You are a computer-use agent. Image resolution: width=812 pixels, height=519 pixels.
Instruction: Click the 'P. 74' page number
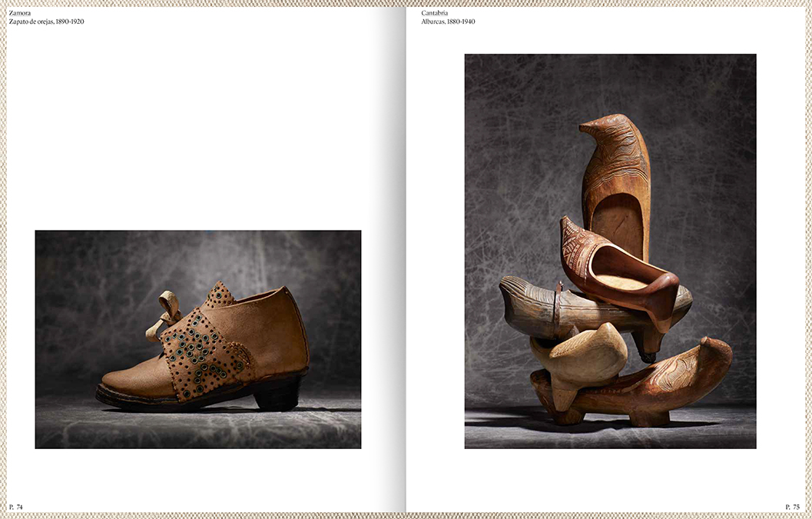pos(16,507)
